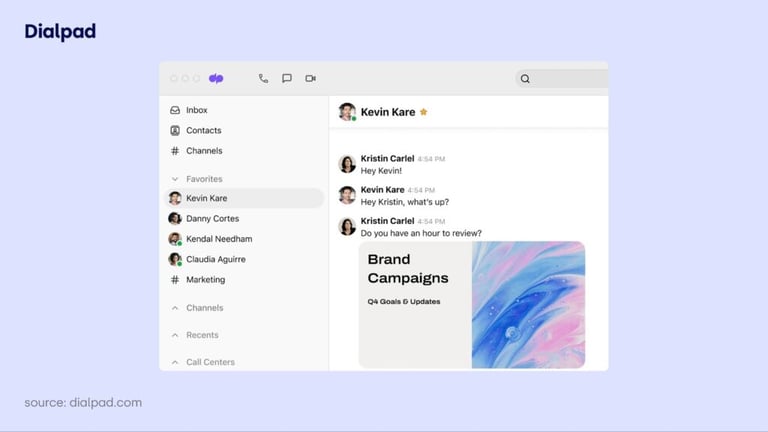Click Claudia Aguirre avatar in sidebar
The width and height of the screenshot is (768, 432).
(175, 259)
